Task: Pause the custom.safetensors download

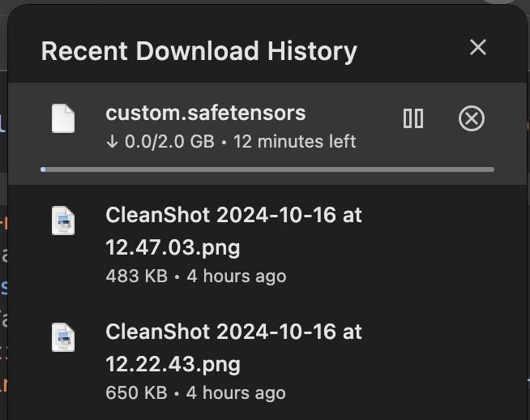Action: [413, 119]
